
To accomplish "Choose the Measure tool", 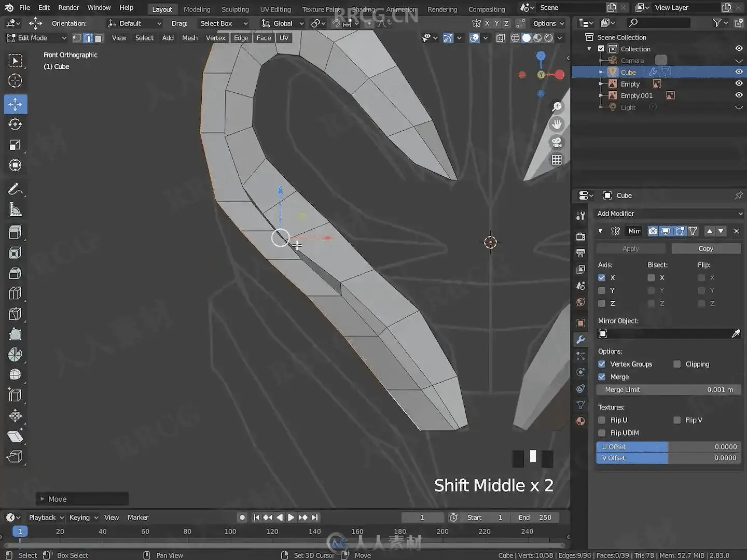I will pos(15,210).
